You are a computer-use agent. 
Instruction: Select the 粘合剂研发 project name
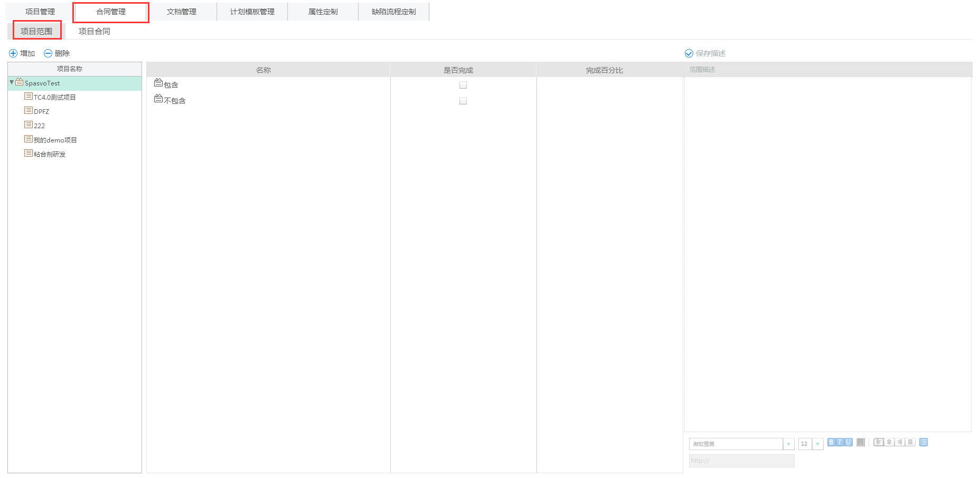[x=50, y=155]
